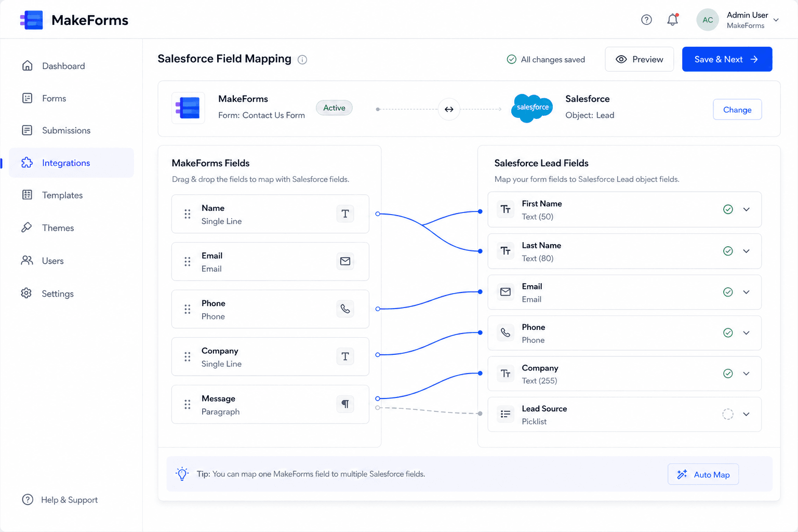This screenshot has width=798, height=532.
Task: Click the Preview button
Action: pyautogui.click(x=639, y=59)
